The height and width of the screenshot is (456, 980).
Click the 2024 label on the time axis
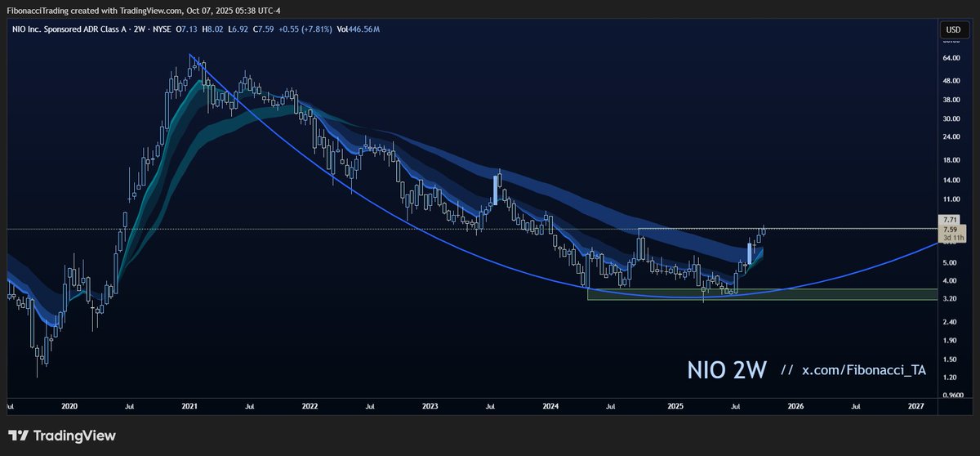click(x=550, y=405)
